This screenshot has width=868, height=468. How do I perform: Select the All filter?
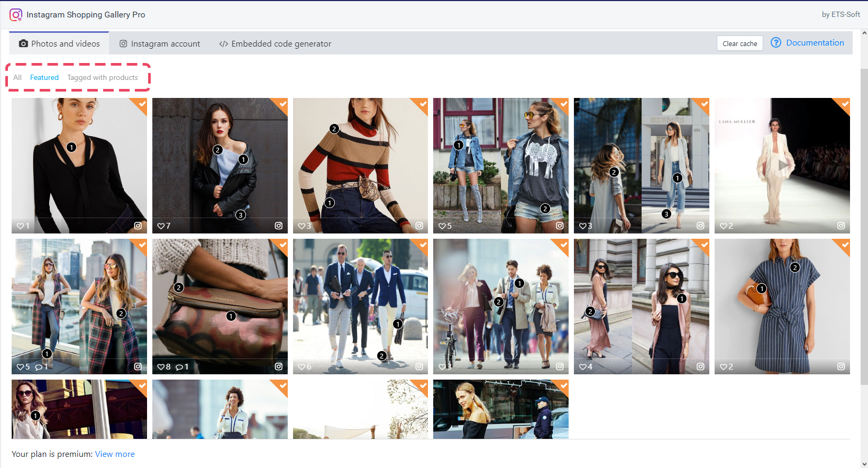(x=17, y=77)
